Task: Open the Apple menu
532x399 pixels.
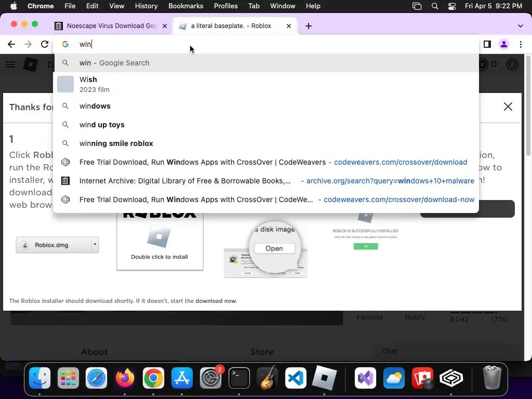Action: click(x=14, y=6)
